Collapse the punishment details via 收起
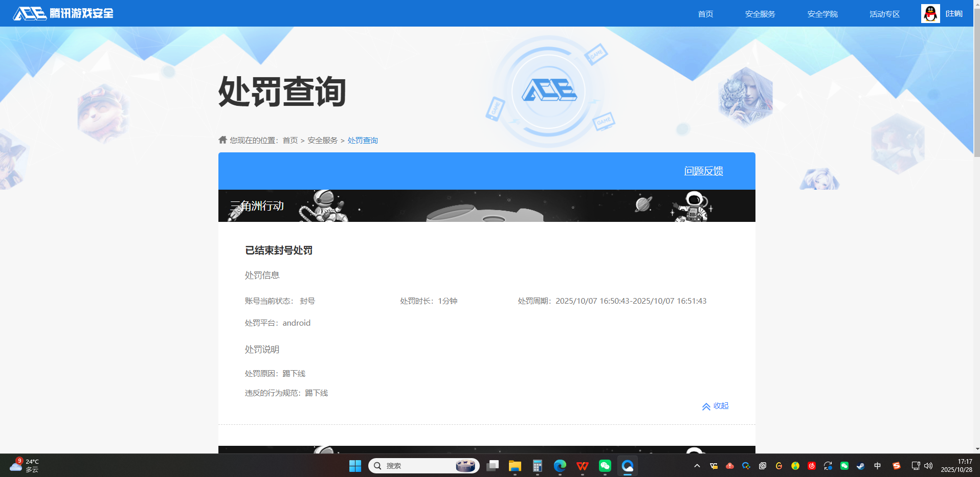The image size is (980, 477). click(715, 406)
